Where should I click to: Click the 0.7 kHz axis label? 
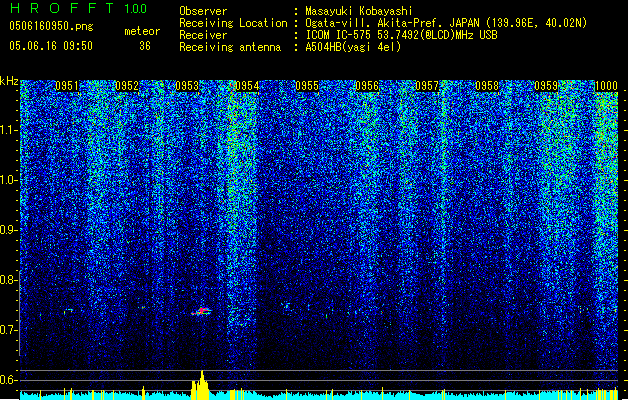(9, 330)
